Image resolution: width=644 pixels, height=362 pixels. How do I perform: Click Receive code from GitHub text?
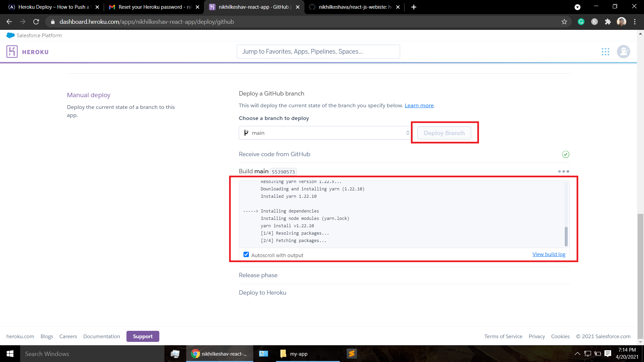click(274, 154)
